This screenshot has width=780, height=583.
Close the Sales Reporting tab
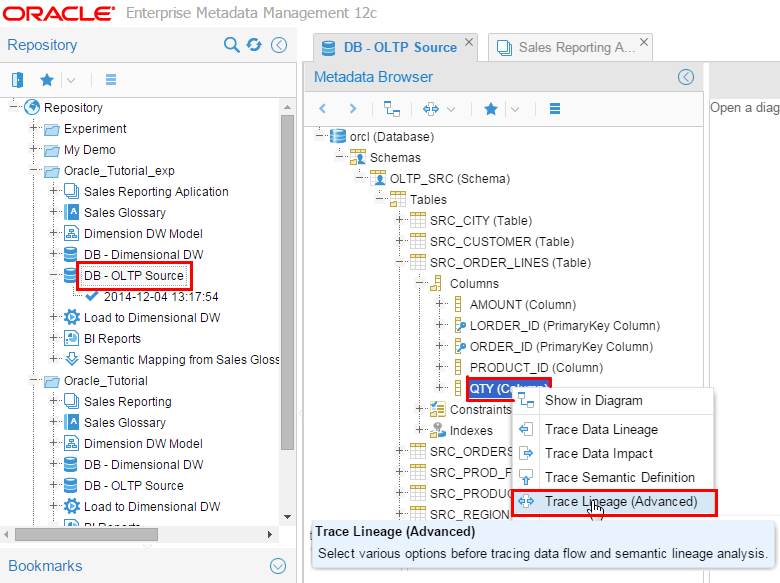click(644, 42)
